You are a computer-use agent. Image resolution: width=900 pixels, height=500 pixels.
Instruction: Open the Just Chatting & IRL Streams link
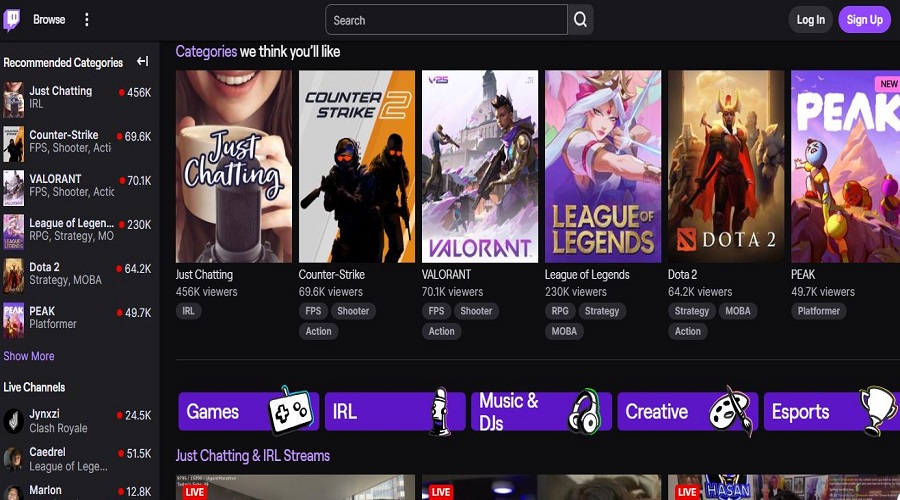tap(253, 456)
